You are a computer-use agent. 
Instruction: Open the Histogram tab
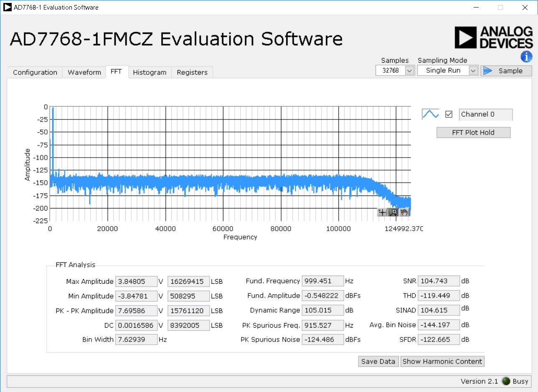coord(150,72)
